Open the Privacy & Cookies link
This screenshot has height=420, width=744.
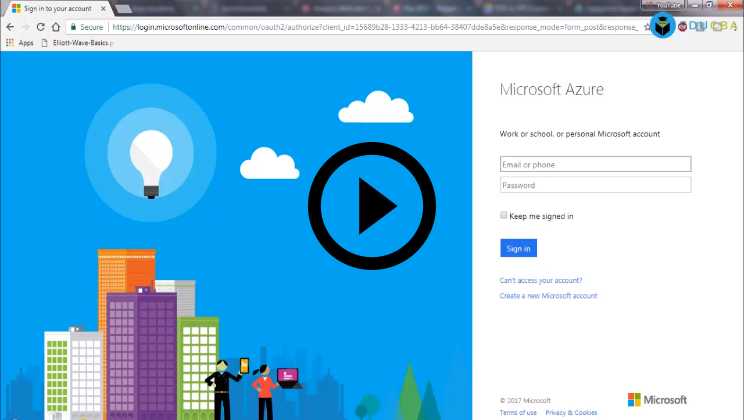[x=571, y=412]
